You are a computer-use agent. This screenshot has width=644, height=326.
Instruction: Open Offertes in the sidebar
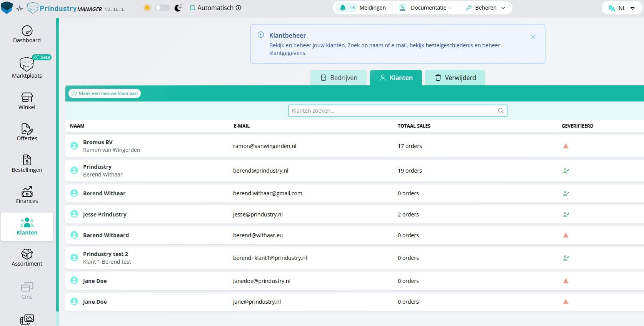27,132
